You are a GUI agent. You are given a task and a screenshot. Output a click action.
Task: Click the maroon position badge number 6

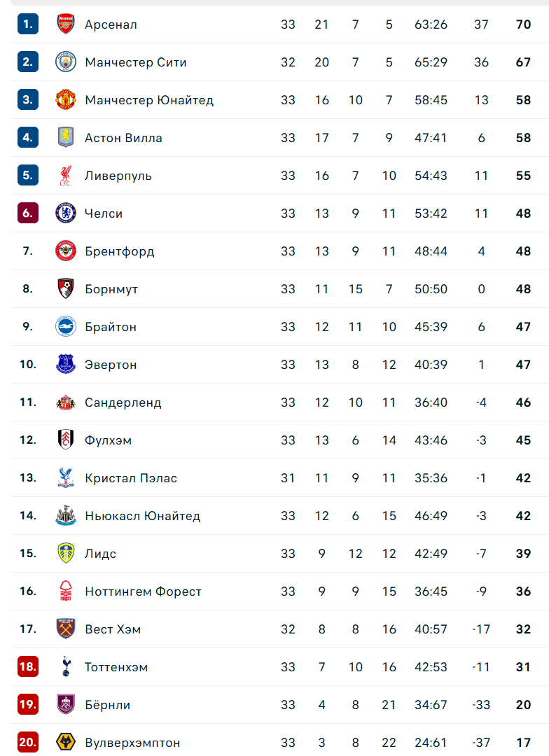pyautogui.click(x=27, y=213)
